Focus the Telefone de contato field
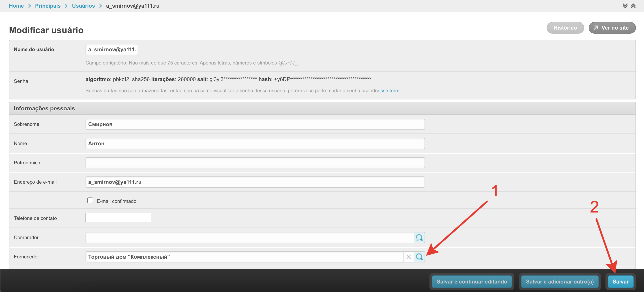 118,217
